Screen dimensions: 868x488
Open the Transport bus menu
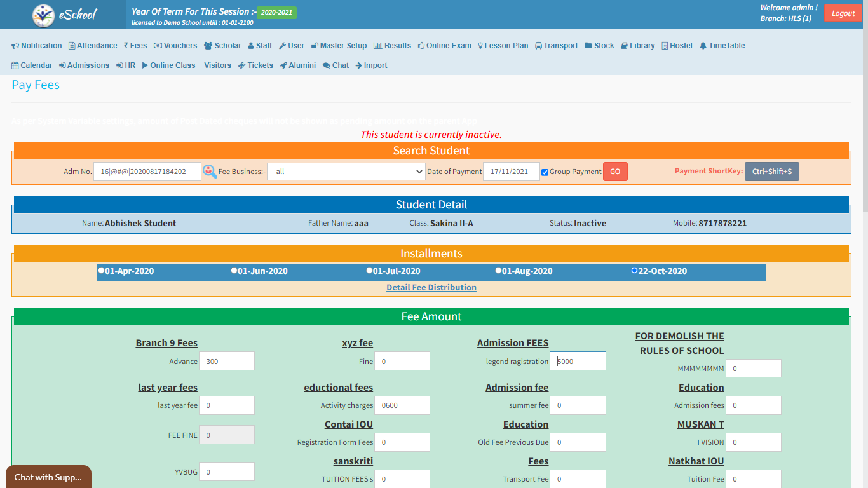coord(556,46)
